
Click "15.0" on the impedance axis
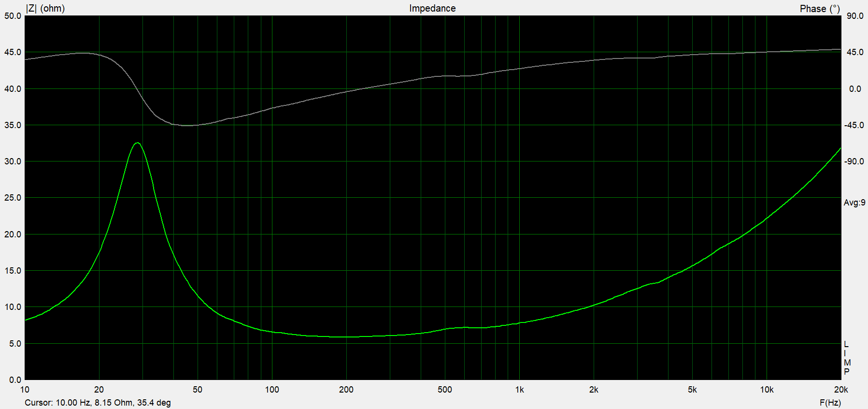[13, 271]
